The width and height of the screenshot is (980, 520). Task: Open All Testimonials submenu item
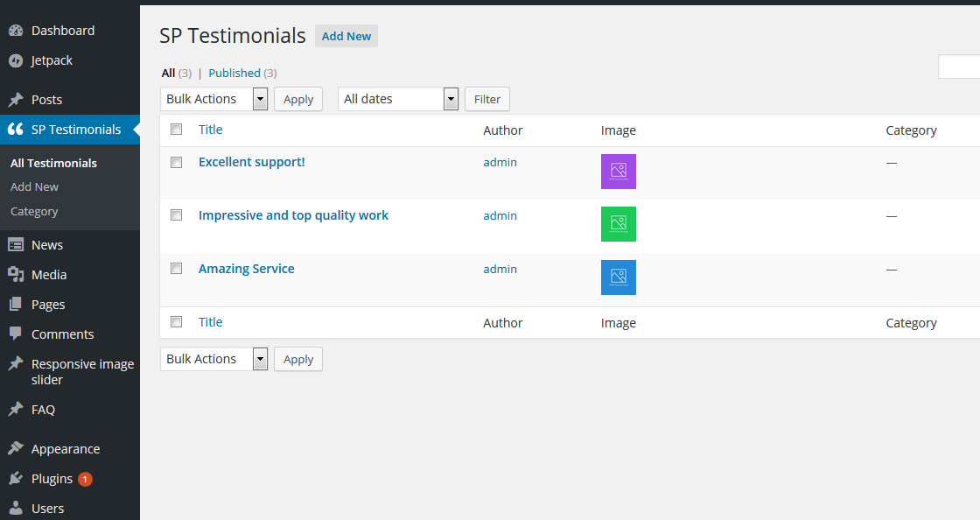pos(53,163)
